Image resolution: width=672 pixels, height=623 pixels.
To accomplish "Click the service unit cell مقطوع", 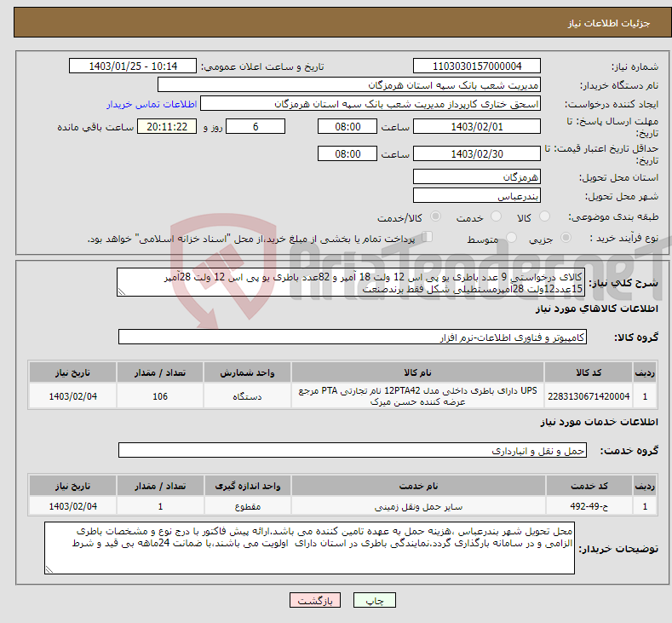I will point(247,506).
